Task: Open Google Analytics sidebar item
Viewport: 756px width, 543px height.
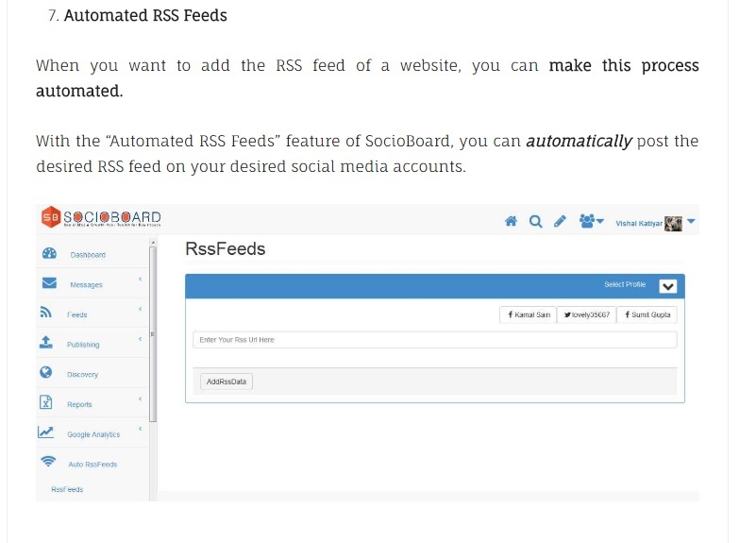Action: point(93,434)
